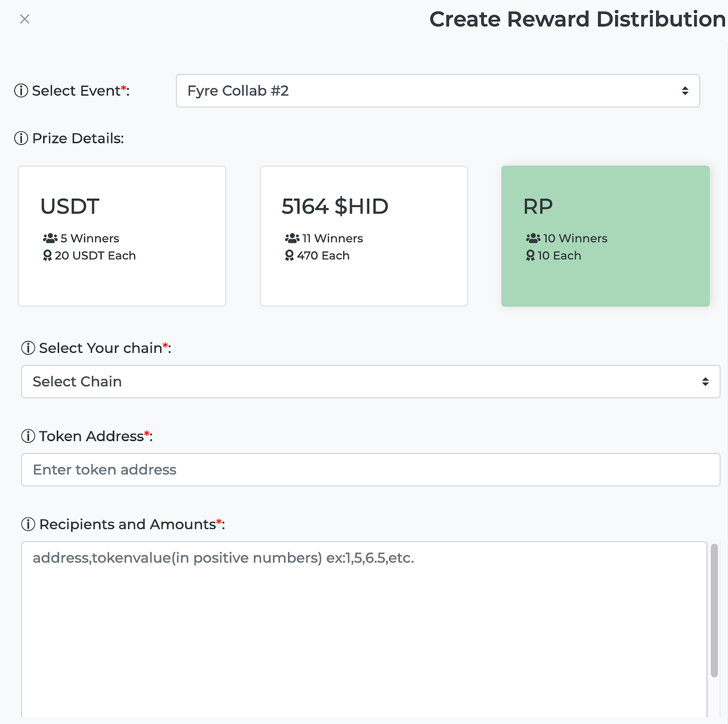Click the award ribbon icon in $HID card

[x=290, y=255]
